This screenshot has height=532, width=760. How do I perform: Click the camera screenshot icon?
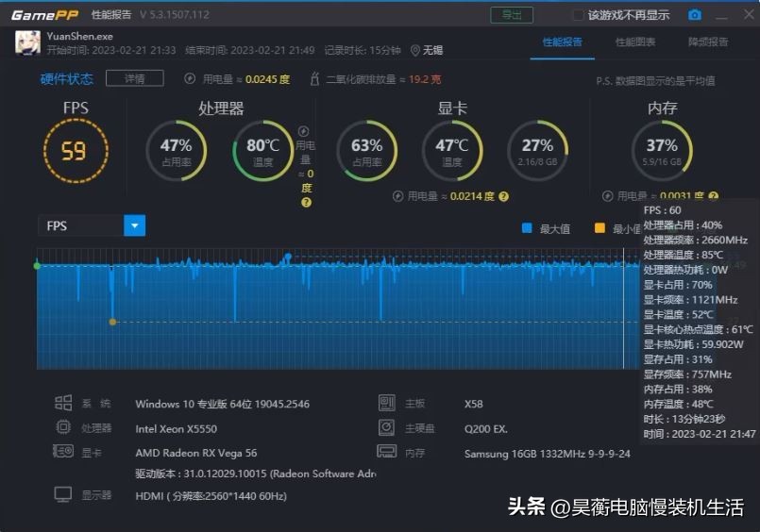pos(695,15)
